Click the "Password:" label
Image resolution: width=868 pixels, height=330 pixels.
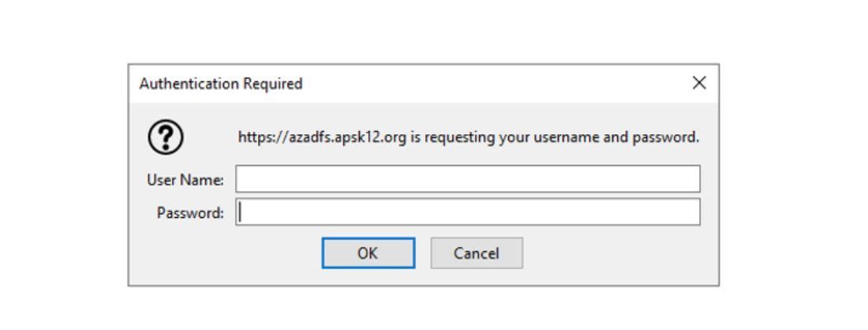pos(190,212)
